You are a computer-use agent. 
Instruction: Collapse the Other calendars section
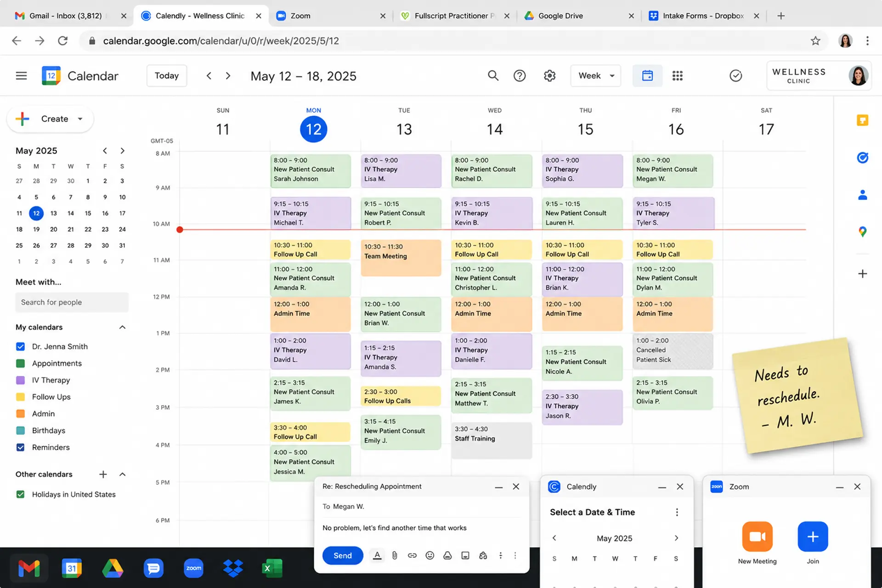(x=122, y=474)
